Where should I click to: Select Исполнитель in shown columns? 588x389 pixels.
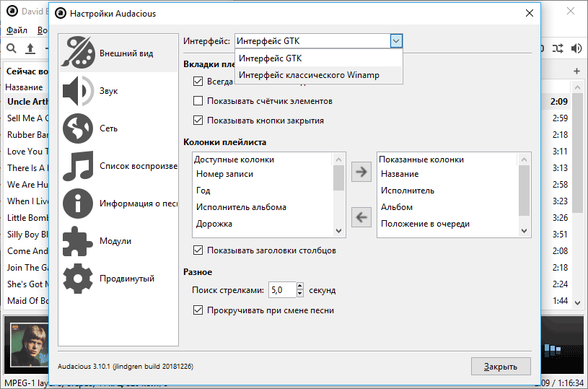(x=448, y=191)
